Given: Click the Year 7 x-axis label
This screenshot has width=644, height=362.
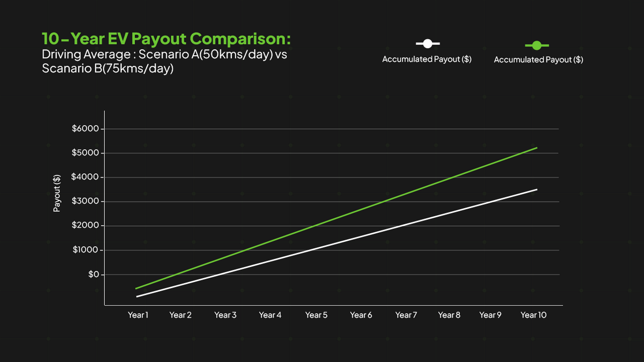Looking at the screenshot, I should coord(406,315).
